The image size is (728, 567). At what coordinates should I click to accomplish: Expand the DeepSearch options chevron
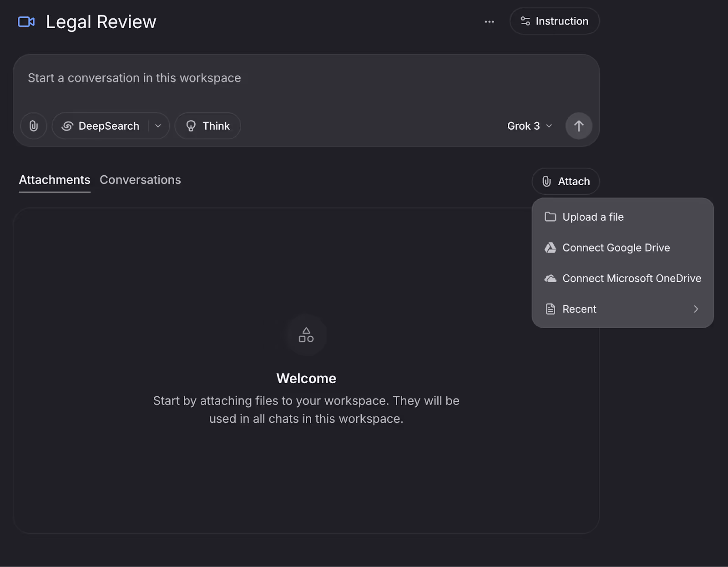tap(158, 126)
